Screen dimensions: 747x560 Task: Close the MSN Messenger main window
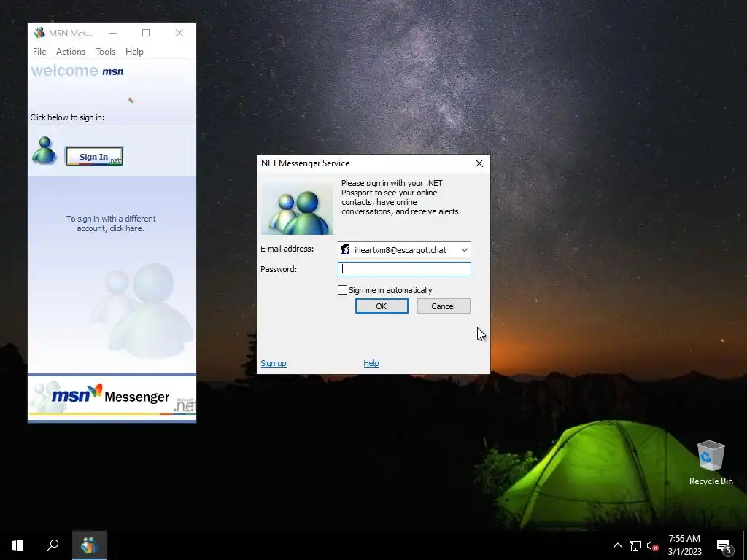[x=179, y=33]
